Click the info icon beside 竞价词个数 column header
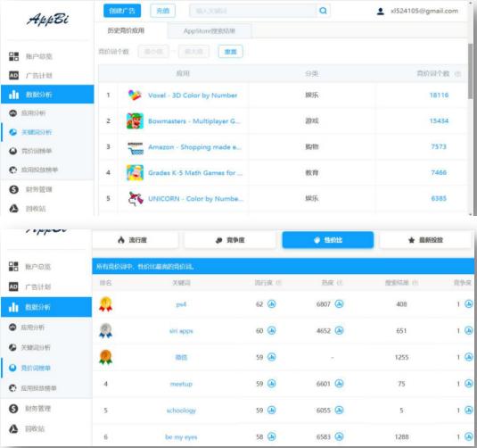Screen dimensions: 477x448 457,74
